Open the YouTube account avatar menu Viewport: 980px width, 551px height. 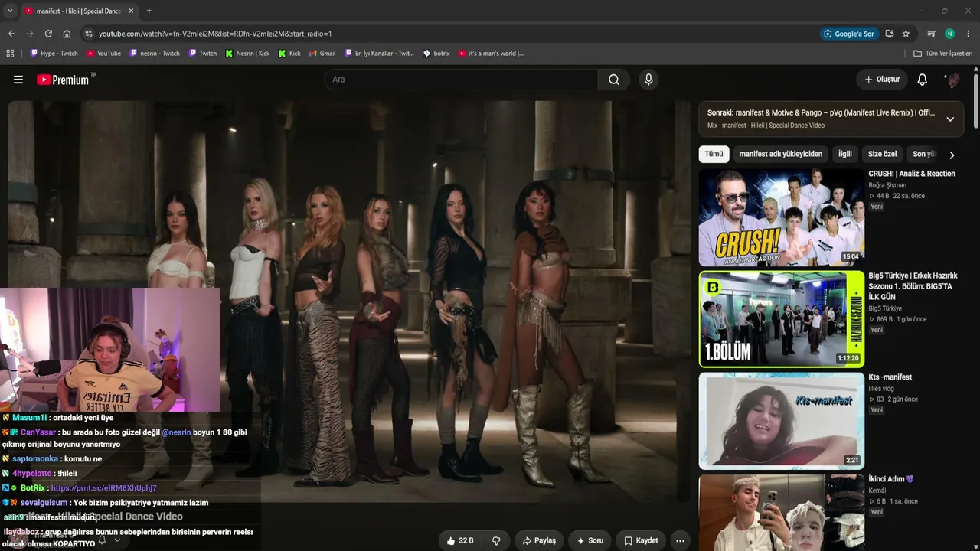(952, 80)
